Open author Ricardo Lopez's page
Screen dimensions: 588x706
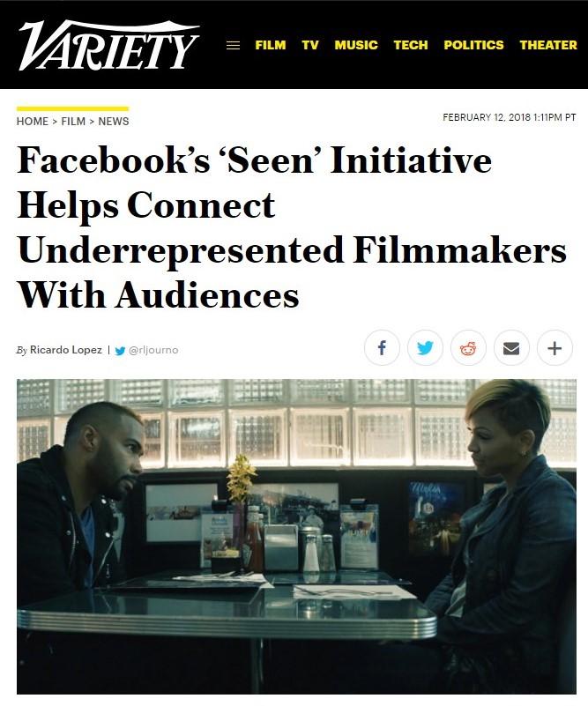66,350
